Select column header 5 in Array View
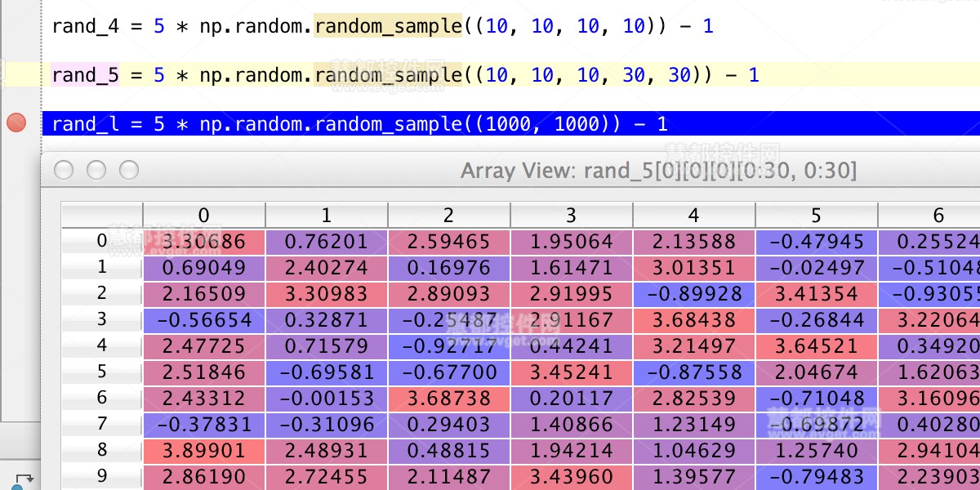980x490 pixels. [817, 216]
